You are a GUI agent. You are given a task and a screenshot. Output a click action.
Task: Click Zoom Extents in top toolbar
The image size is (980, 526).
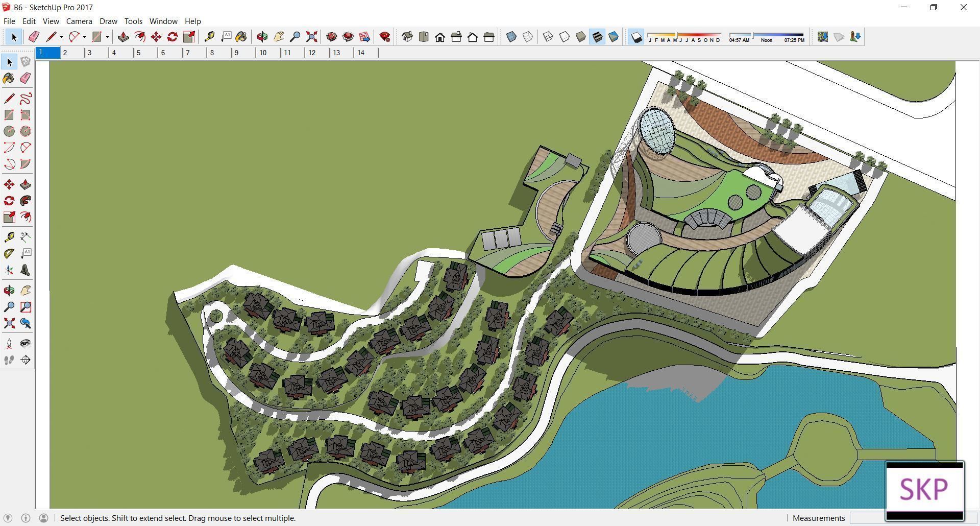tap(311, 37)
